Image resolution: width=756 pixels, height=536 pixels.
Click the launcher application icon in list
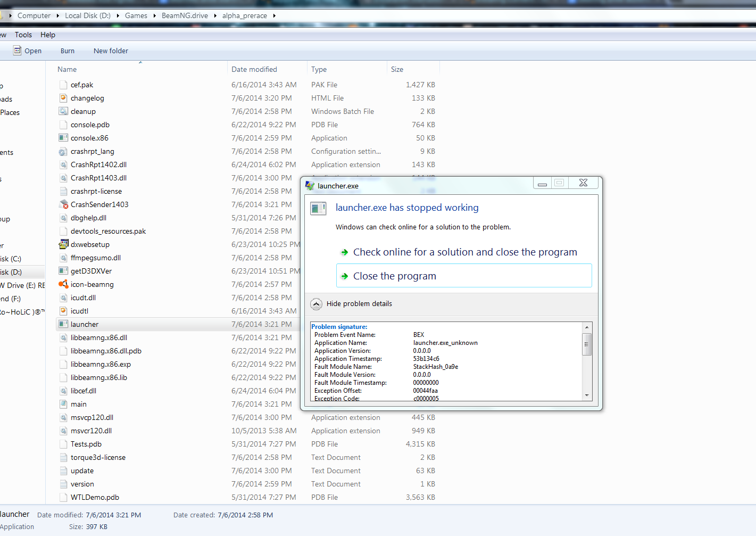(x=63, y=324)
